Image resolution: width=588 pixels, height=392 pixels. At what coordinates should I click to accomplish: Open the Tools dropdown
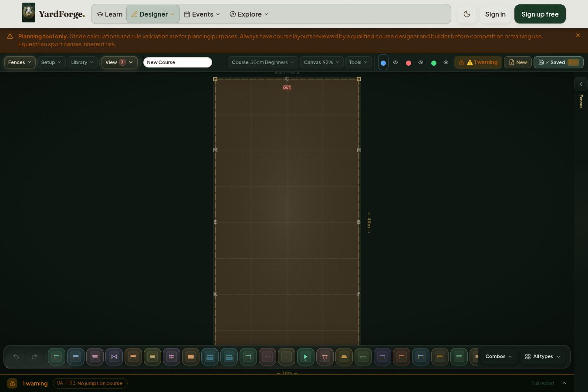[x=358, y=62]
